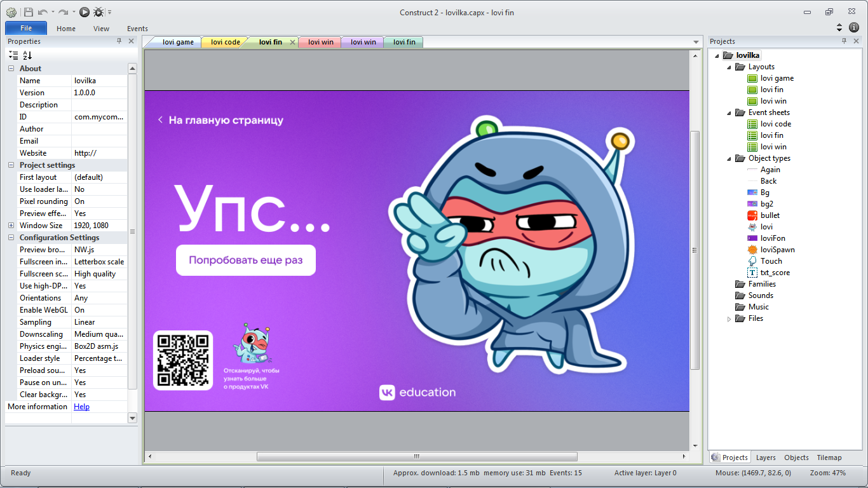Switch to the lovi code tab

(x=225, y=43)
